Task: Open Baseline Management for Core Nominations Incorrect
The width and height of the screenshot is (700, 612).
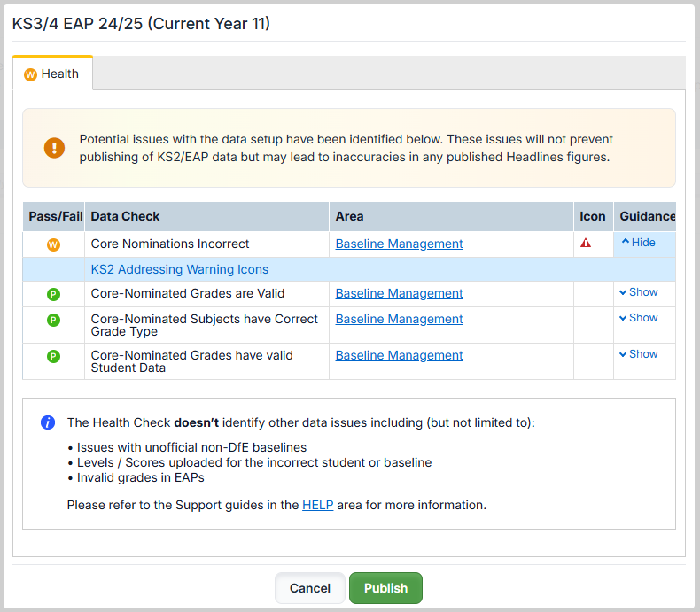Action: pyautogui.click(x=399, y=244)
